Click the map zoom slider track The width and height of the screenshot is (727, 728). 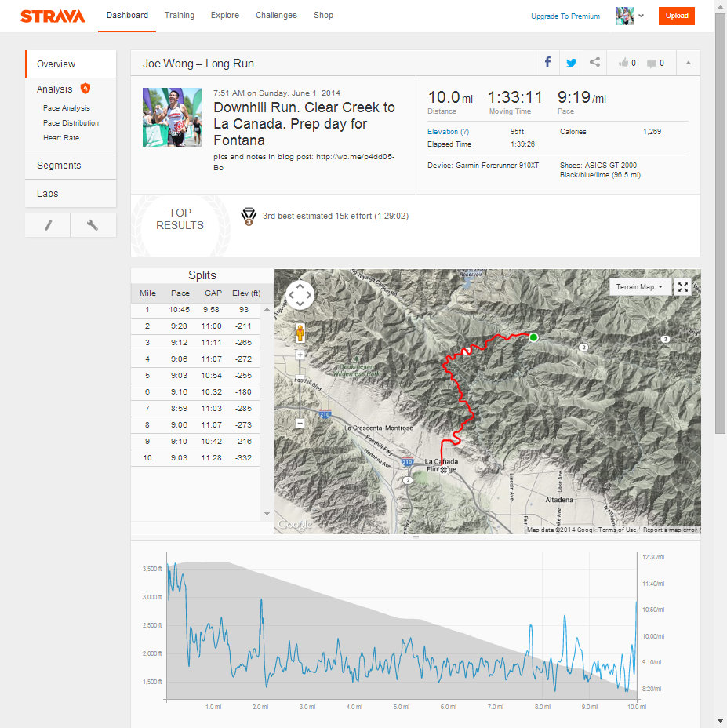click(300, 388)
